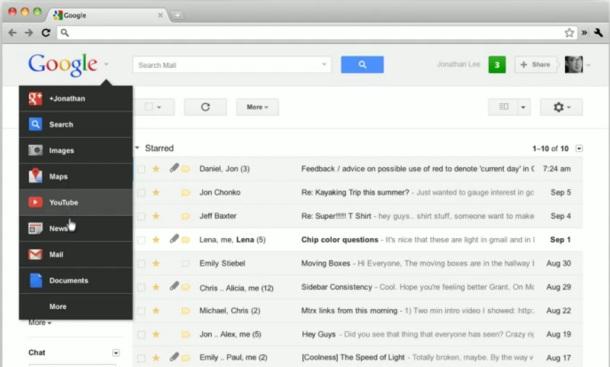
Task: Show hidden extensions via the chevron icon
Action: tap(584, 33)
